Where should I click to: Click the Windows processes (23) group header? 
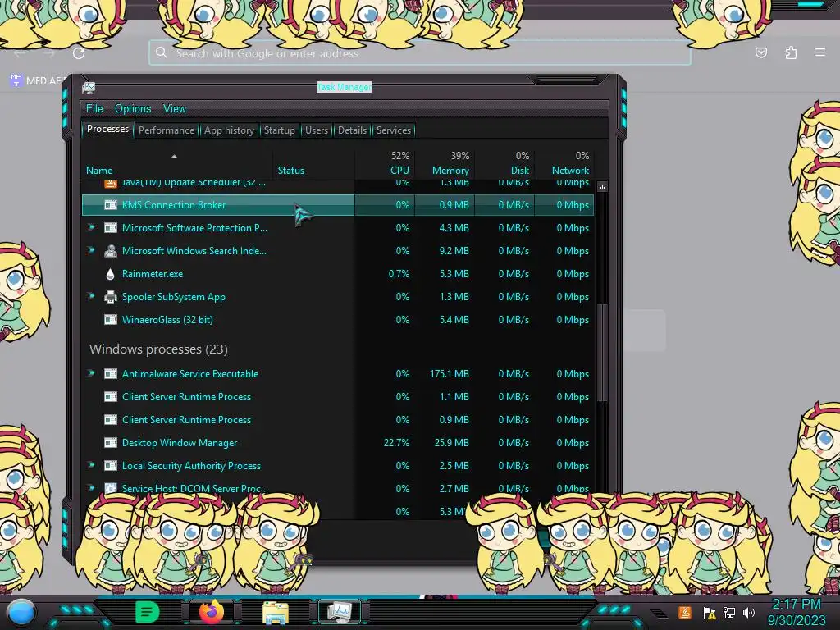click(x=158, y=349)
